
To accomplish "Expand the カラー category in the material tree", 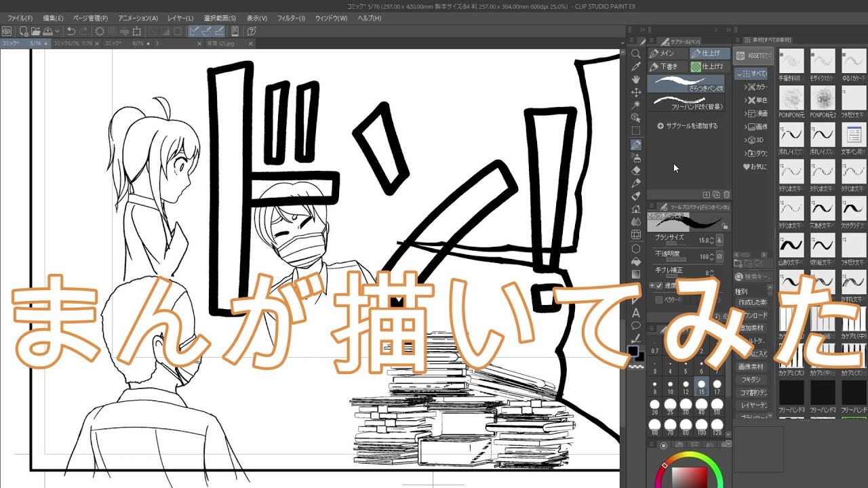I will tap(745, 87).
